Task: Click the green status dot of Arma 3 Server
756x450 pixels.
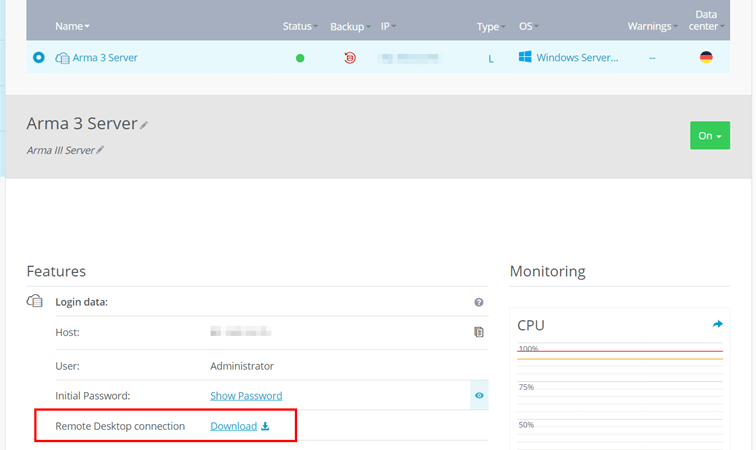Action: pos(300,58)
